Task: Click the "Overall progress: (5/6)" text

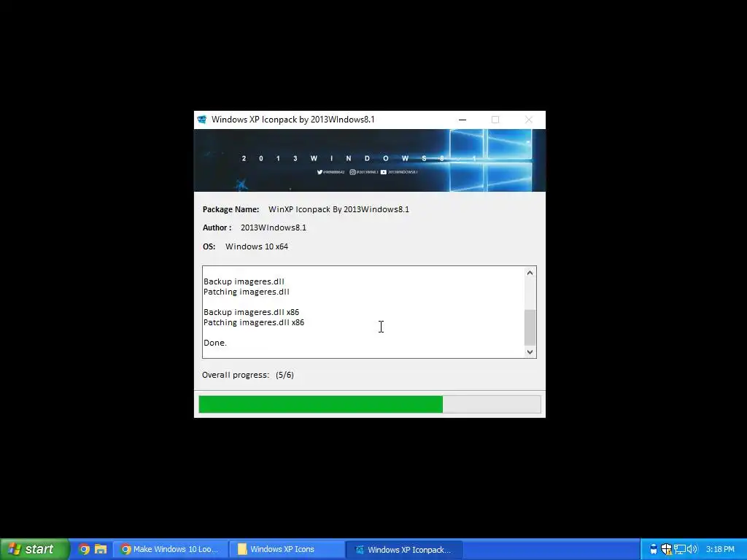Action: [248, 375]
